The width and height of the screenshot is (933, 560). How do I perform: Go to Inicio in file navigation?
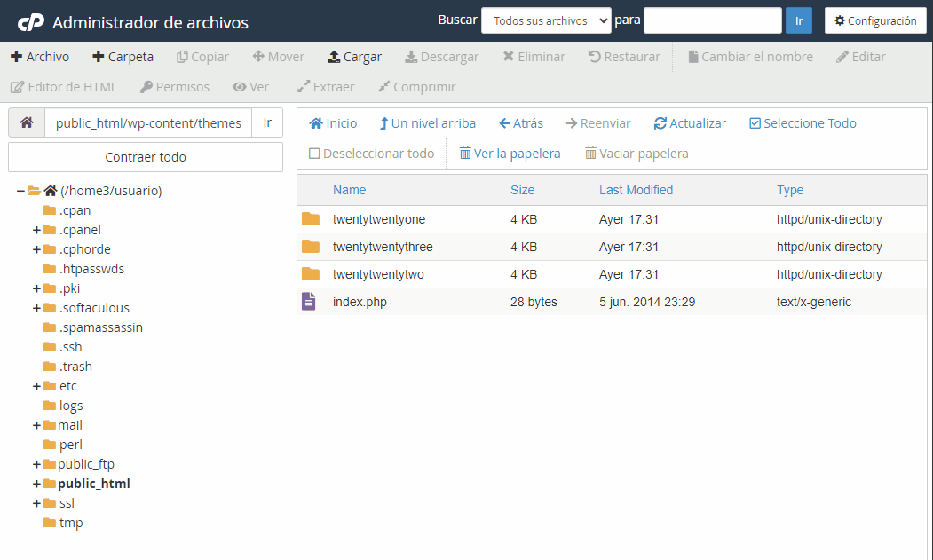click(x=333, y=123)
